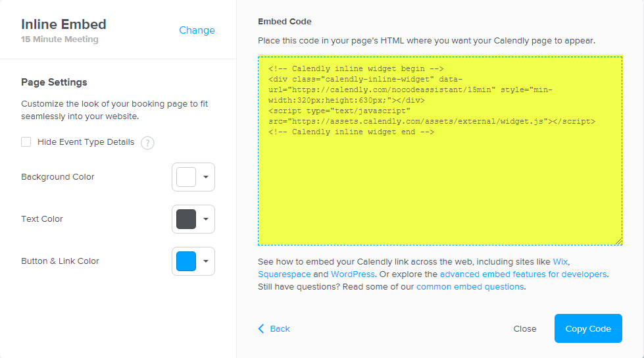644x358 pixels.
Task: Open Text Color dropdown arrow
Action: [206, 219]
